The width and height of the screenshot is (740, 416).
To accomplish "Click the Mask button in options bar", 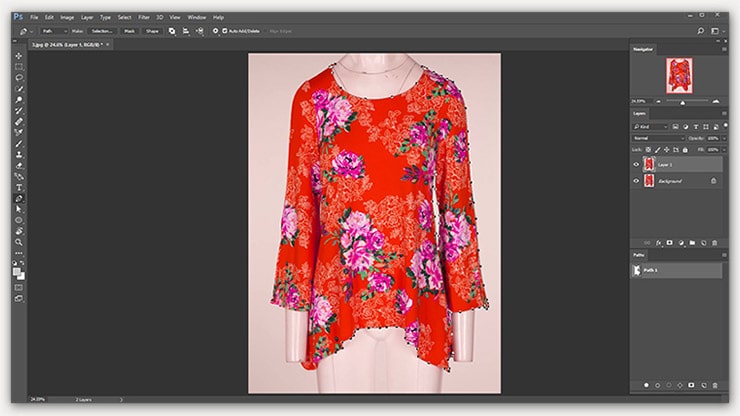I will pyautogui.click(x=129, y=31).
